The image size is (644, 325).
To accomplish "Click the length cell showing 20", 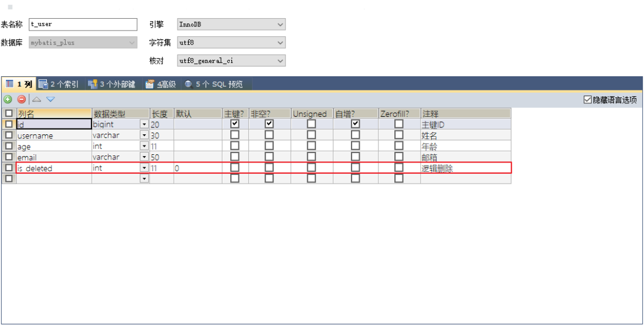I will tap(162, 124).
